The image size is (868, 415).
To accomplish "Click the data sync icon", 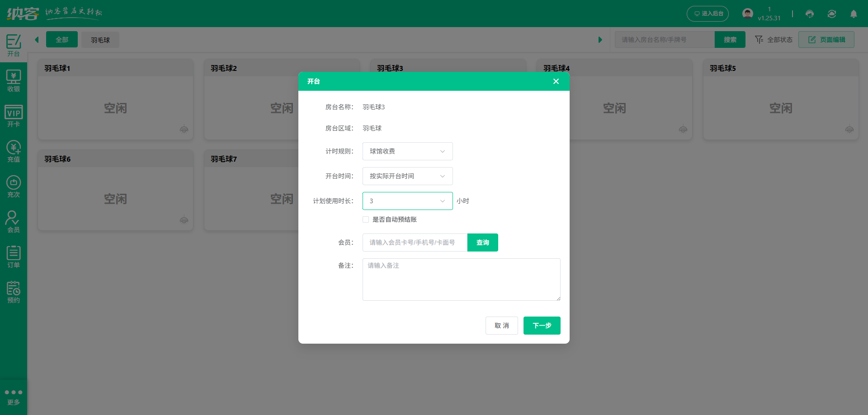I will [832, 14].
